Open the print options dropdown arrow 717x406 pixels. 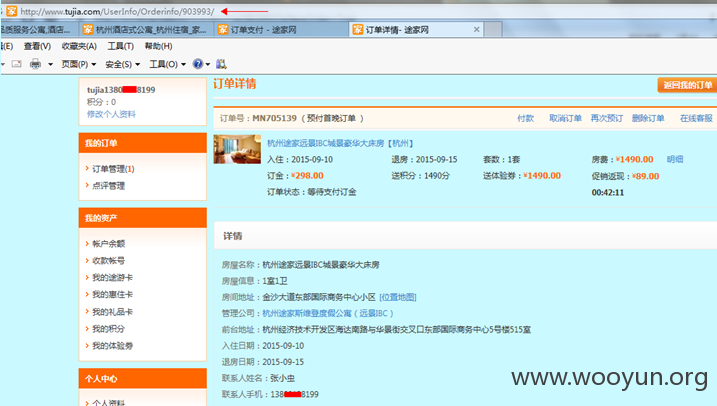pyautogui.click(x=50, y=64)
